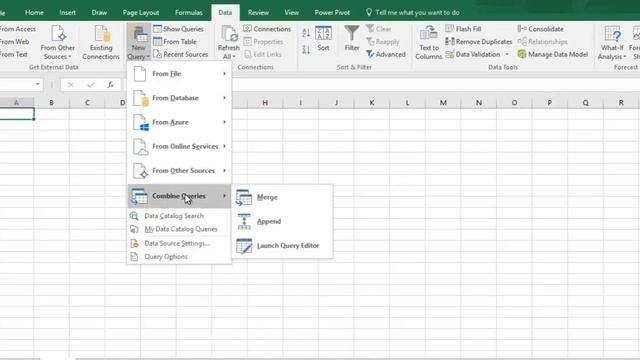640x360 pixels.
Task: Expand the From File submenu
Action: 179,74
